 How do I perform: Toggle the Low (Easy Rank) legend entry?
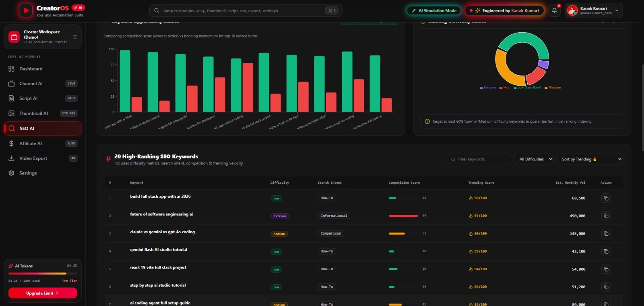click(x=527, y=87)
